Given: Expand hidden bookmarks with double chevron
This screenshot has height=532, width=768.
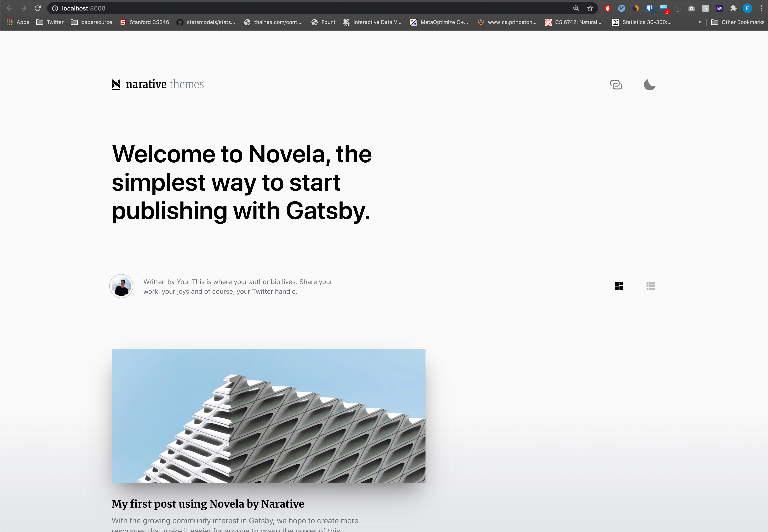Looking at the screenshot, I should [x=700, y=22].
